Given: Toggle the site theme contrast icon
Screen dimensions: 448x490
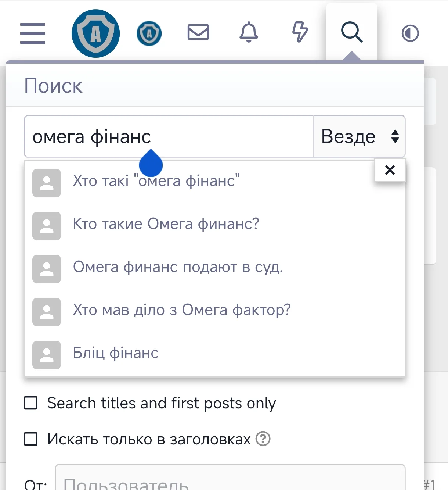Looking at the screenshot, I should [410, 33].
